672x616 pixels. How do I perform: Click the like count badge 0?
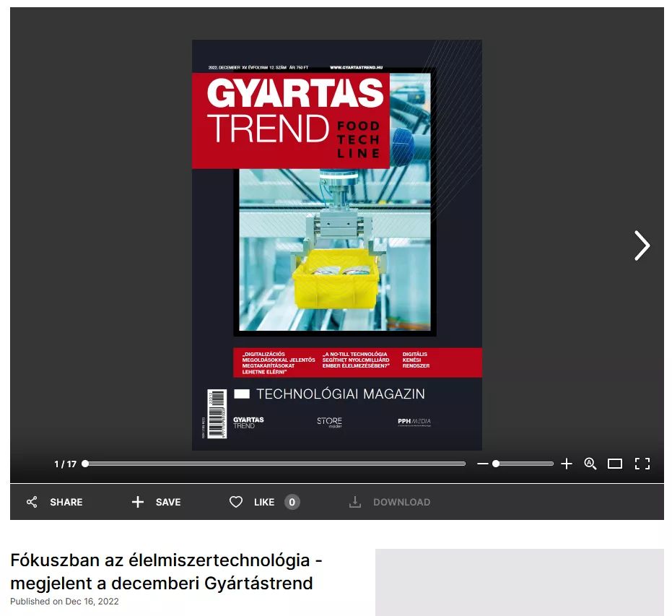click(292, 502)
